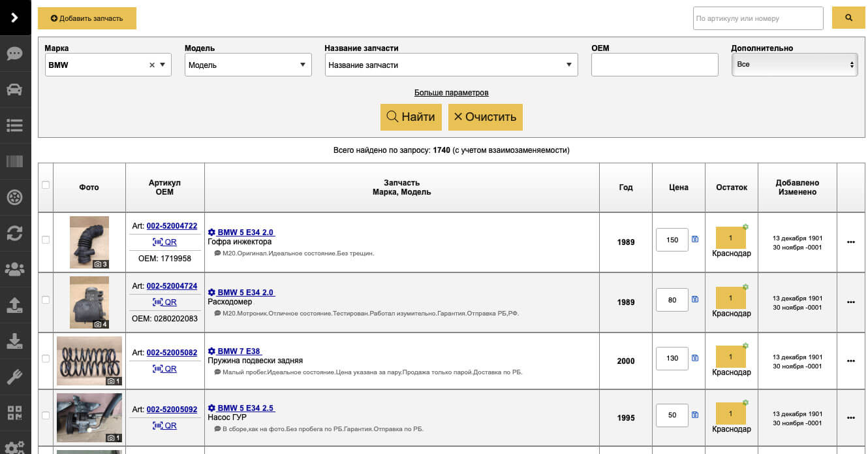Open three-dots menu for Расходомер row

point(850,302)
